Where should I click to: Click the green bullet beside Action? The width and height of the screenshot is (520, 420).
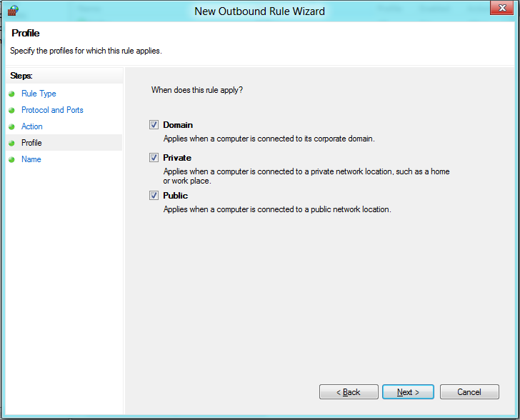coord(11,127)
